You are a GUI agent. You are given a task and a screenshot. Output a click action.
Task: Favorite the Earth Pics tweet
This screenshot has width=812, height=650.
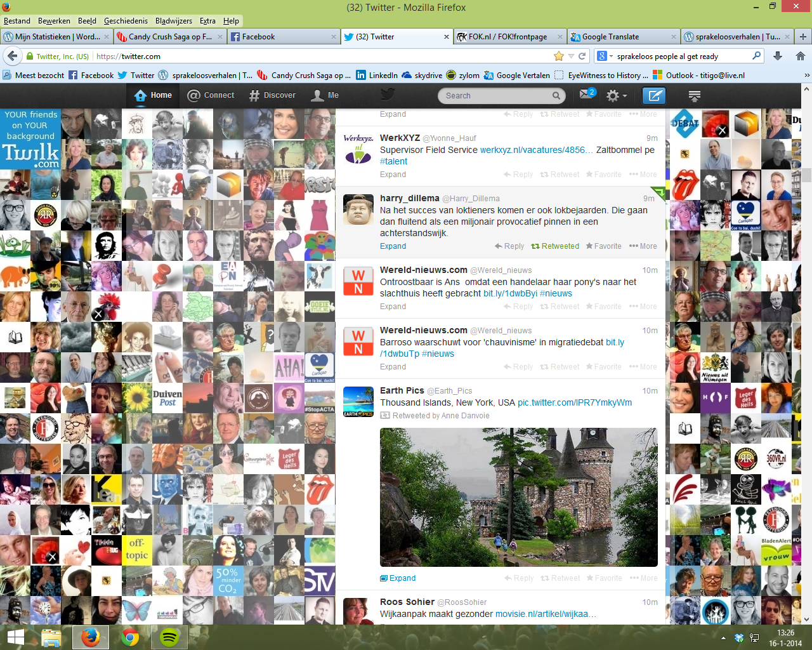(604, 578)
